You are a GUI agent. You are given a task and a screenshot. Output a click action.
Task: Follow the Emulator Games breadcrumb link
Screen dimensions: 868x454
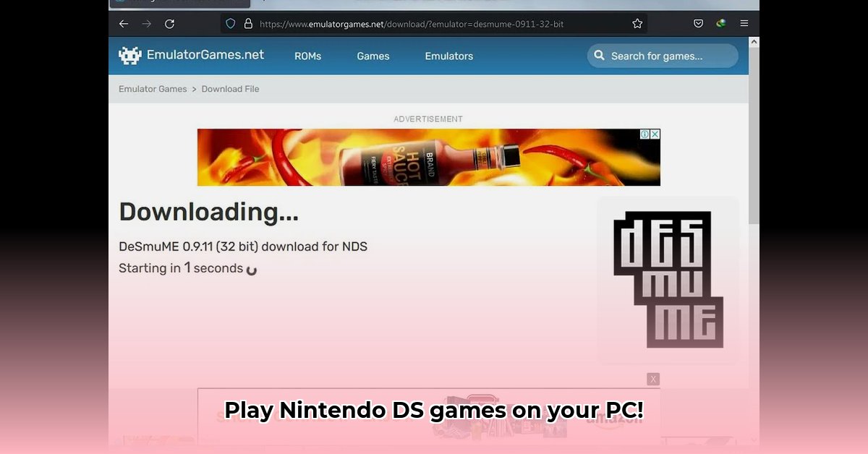tap(153, 88)
